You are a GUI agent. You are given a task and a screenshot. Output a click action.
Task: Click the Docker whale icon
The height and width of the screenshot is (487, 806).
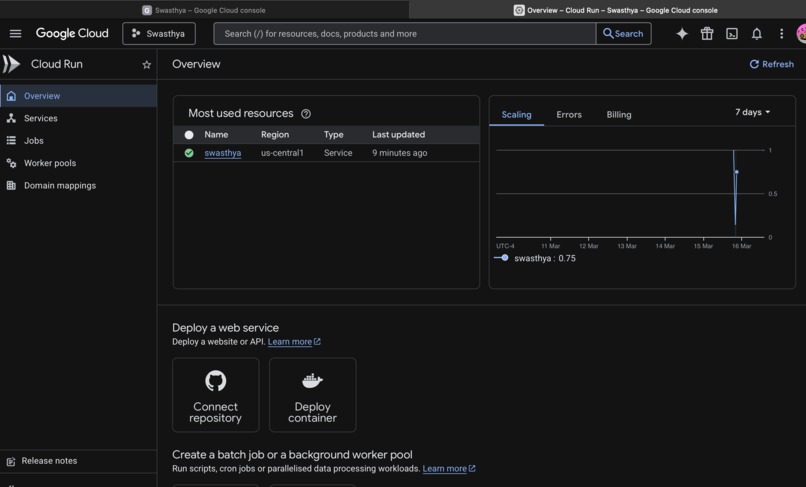click(313, 381)
